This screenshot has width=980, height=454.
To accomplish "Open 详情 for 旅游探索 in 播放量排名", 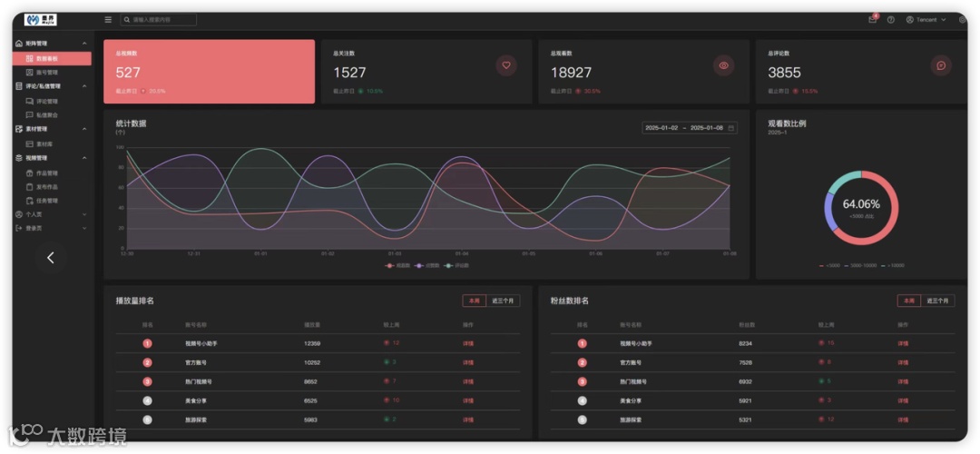I will 467,419.
